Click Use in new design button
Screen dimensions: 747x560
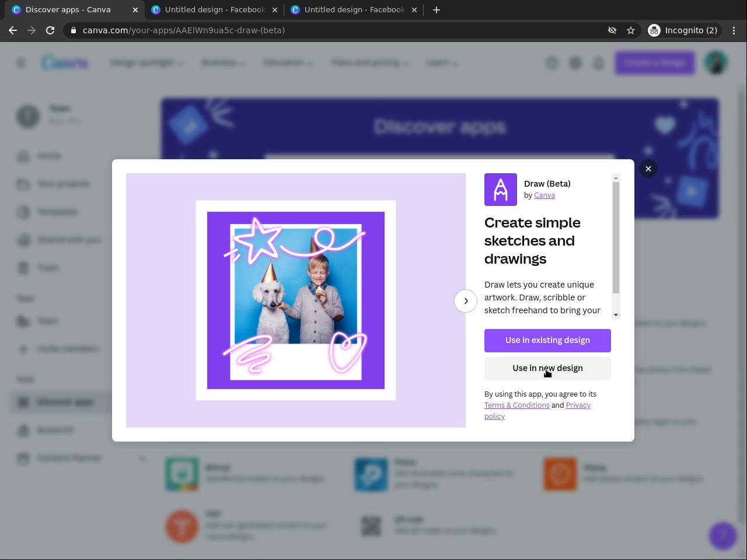click(547, 369)
